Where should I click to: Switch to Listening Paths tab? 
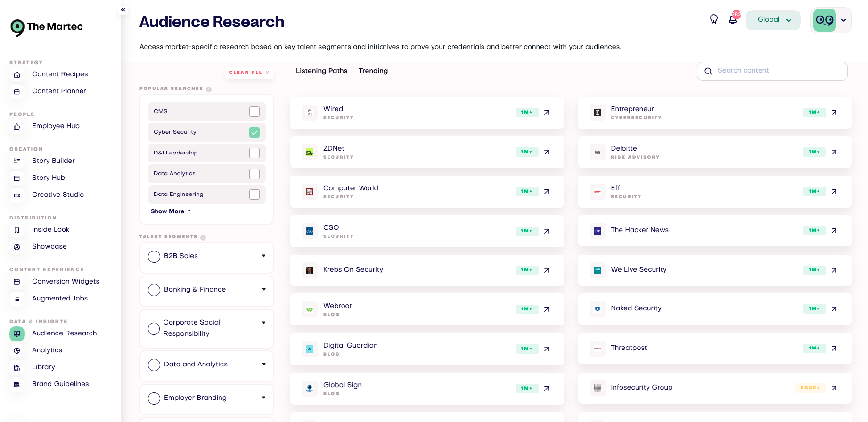pos(321,71)
